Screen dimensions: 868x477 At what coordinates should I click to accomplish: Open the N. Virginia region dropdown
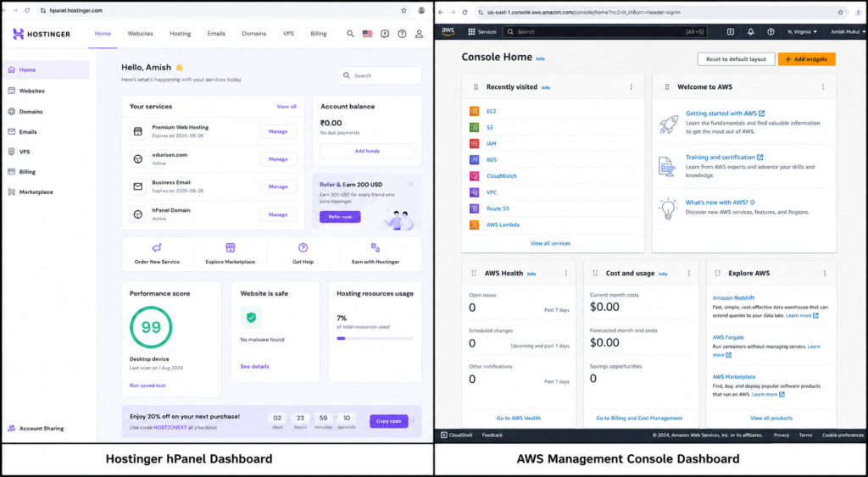(802, 31)
